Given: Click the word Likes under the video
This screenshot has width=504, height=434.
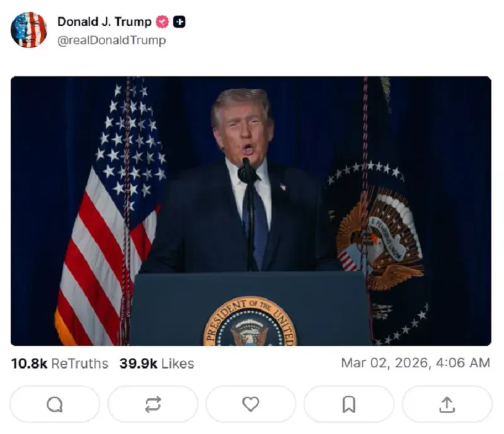Looking at the screenshot, I should point(178,363).
